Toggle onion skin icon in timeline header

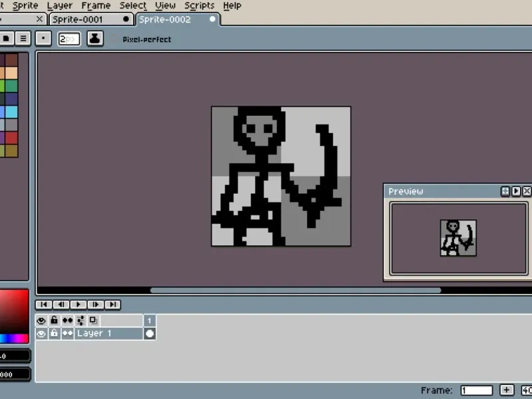[93, 321]
